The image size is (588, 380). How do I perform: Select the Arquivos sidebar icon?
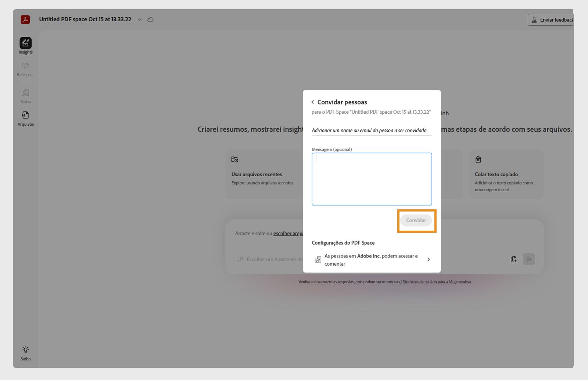(25, 115)
